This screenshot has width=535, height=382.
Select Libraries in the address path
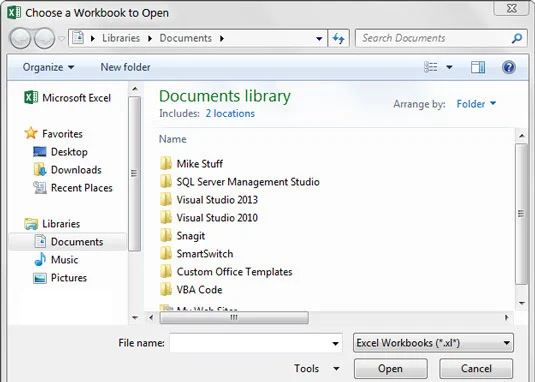click(121, 38)
